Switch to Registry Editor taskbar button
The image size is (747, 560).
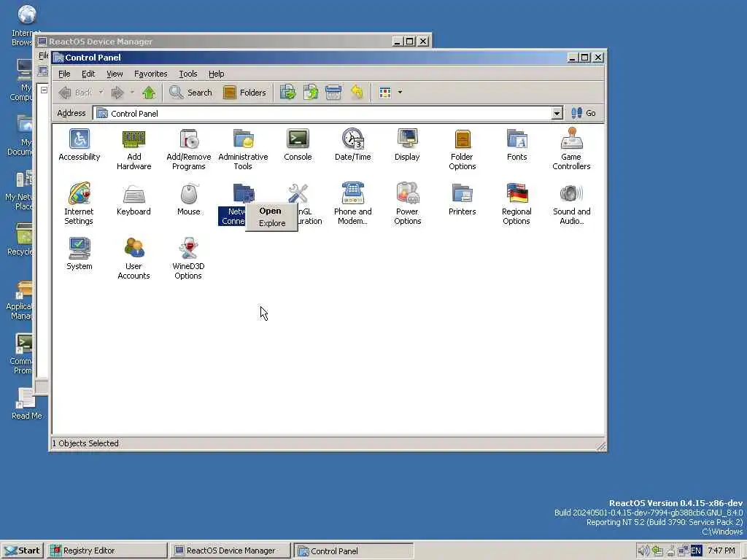pyautogui.click(x=107, y=551)
